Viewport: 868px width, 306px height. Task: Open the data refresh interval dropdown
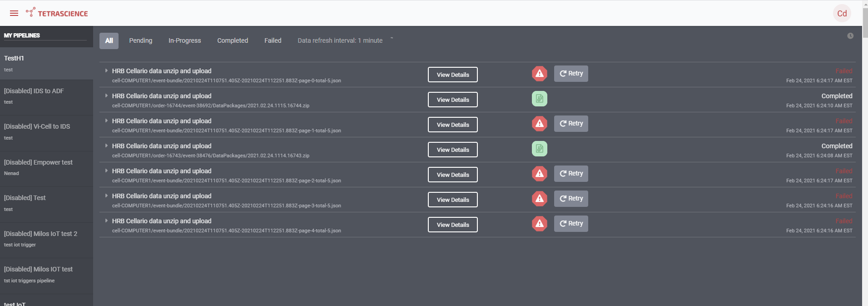[x=345, y=40]
